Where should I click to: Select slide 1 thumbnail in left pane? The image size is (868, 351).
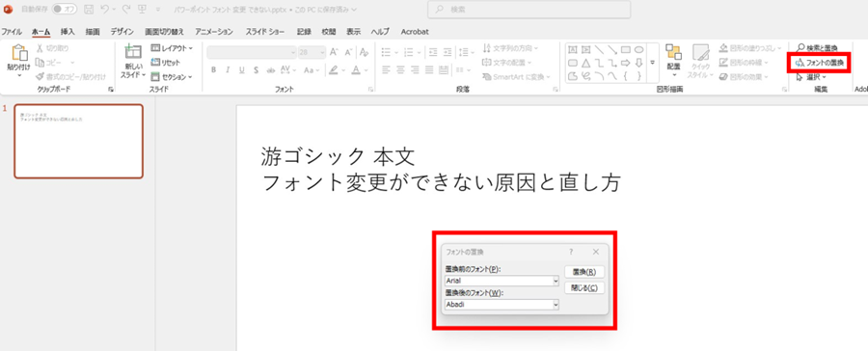click(x=79, y=141)
